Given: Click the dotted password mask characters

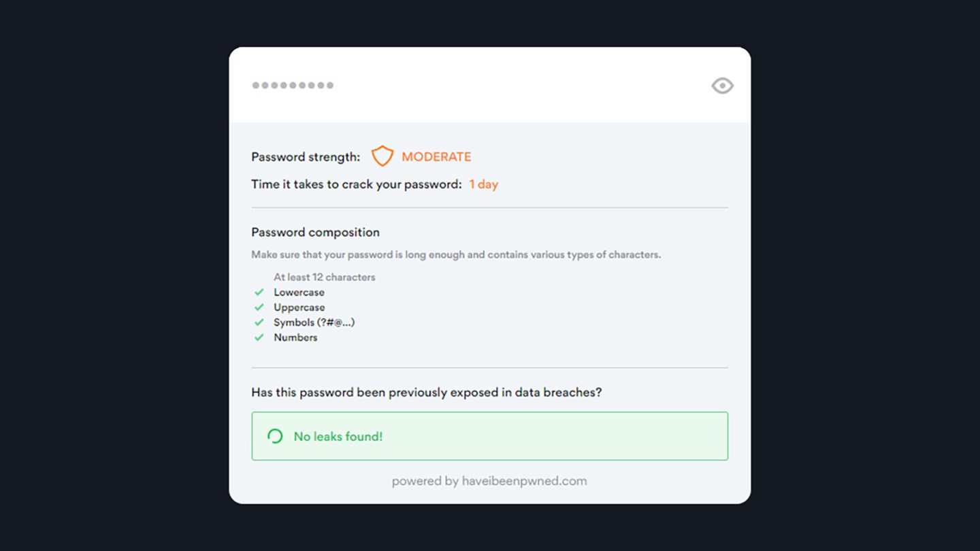Looking at the screenshot, I should [293, 84].
